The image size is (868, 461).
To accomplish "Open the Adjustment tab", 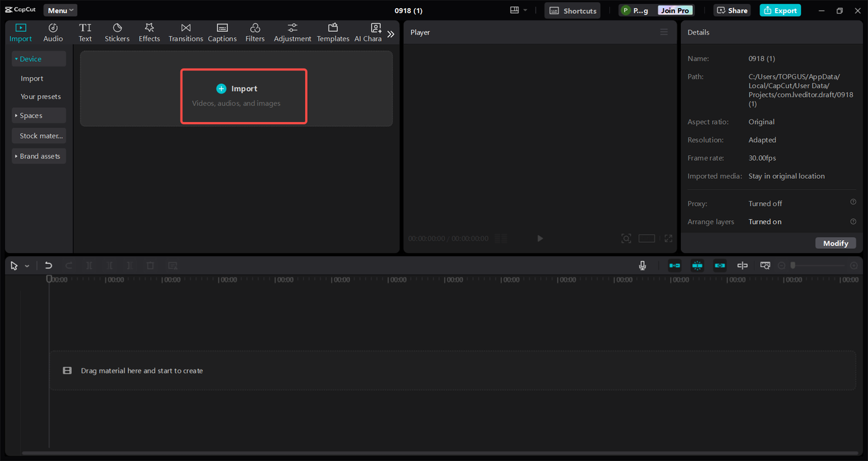I will [x=292, y=33].
